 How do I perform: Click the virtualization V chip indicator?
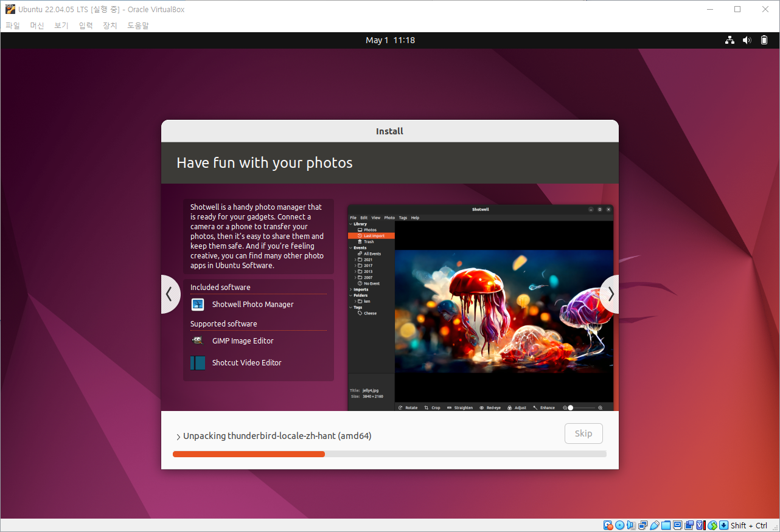[700, 525]
